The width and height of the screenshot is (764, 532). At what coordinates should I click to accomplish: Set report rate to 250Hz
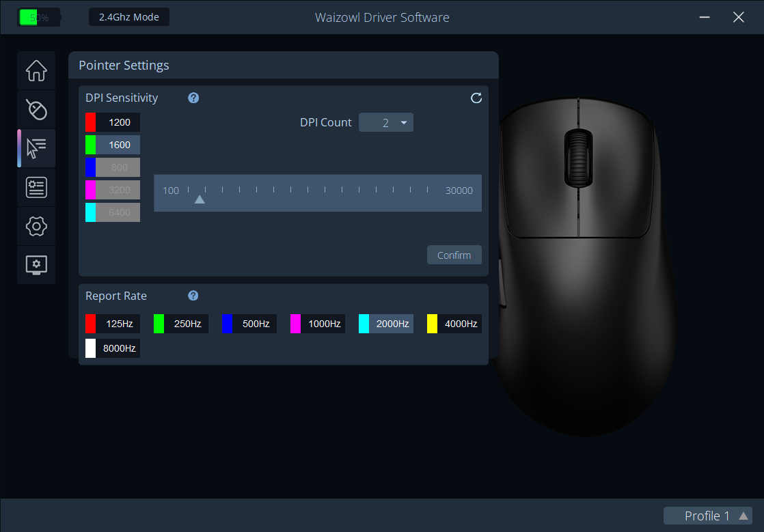tap(181, 324)
